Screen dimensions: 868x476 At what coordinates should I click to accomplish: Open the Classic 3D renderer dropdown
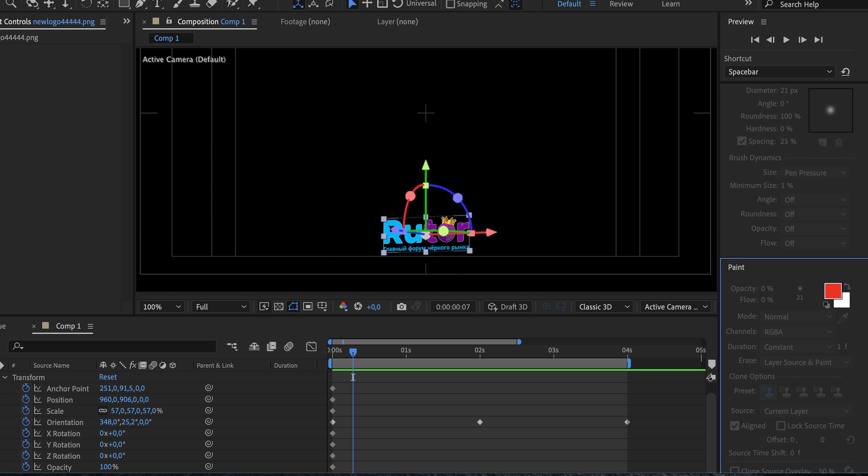tap(604, 307)
